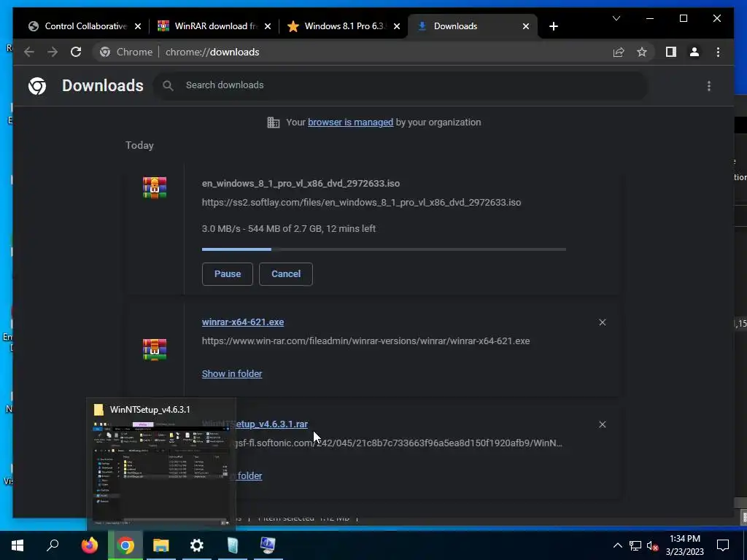The image size is (747, 560).
Task: Open Chrome's three-dot main menu
Action: point(718,52)
